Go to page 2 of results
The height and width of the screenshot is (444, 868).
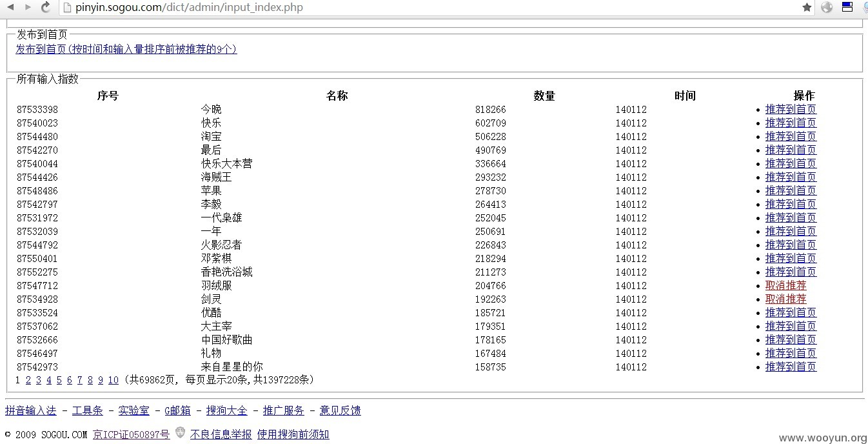point(28,380)
